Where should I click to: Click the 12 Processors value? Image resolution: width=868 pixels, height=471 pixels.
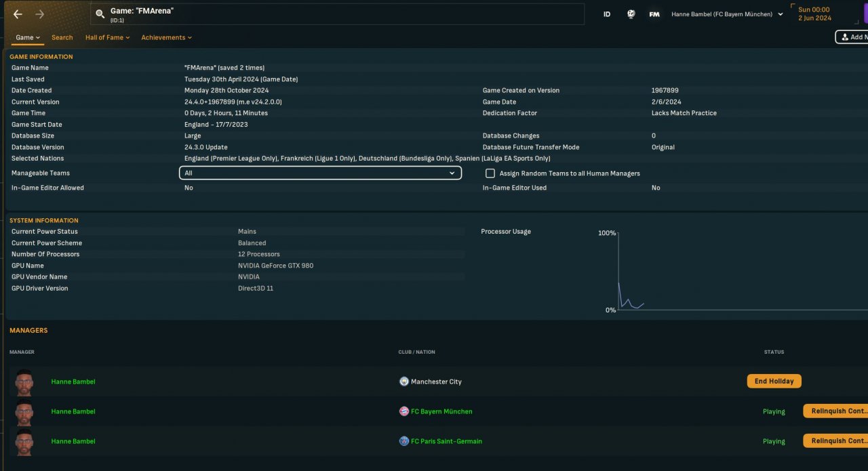tap(258, 254)
